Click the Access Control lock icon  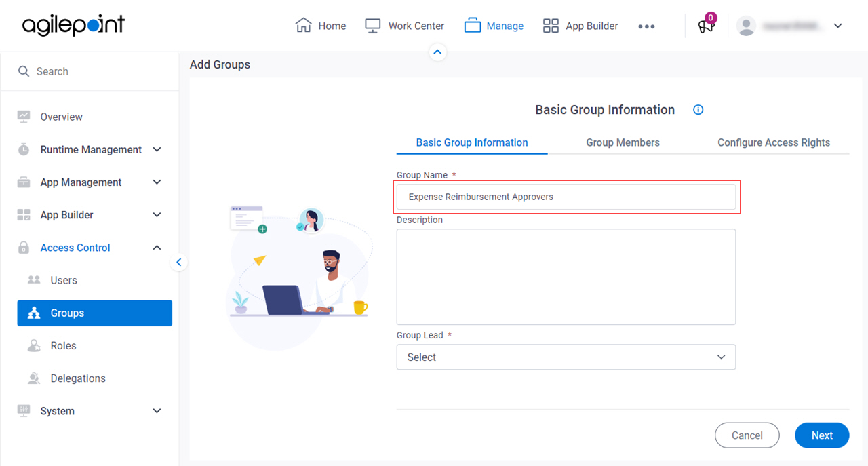tap(24, 248)
